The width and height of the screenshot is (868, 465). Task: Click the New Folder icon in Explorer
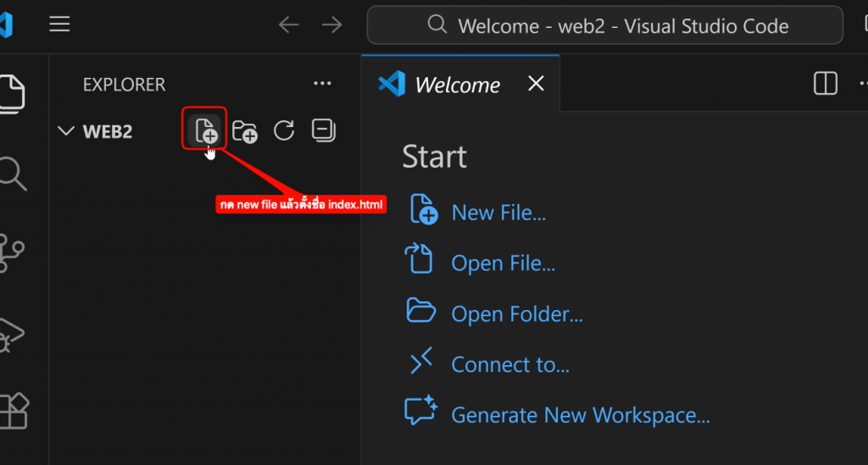(245, 130)
